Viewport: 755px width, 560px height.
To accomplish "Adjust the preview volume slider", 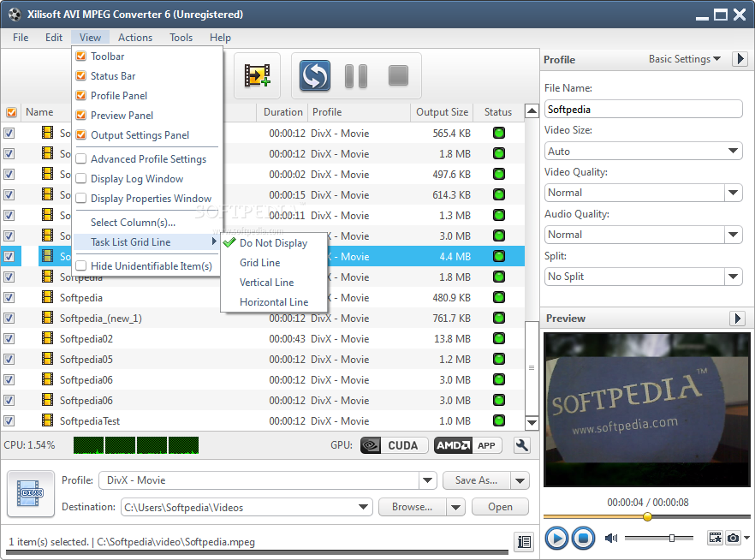I will point(672,538).
